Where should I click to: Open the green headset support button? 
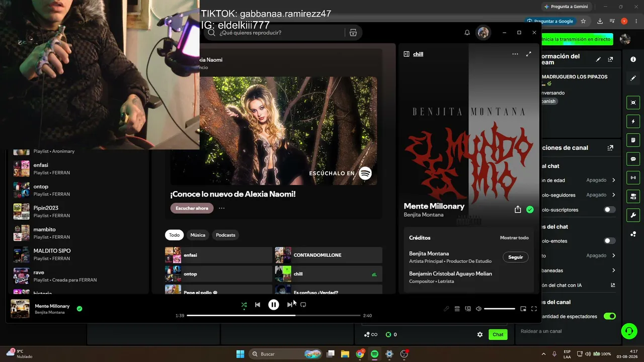629,331
